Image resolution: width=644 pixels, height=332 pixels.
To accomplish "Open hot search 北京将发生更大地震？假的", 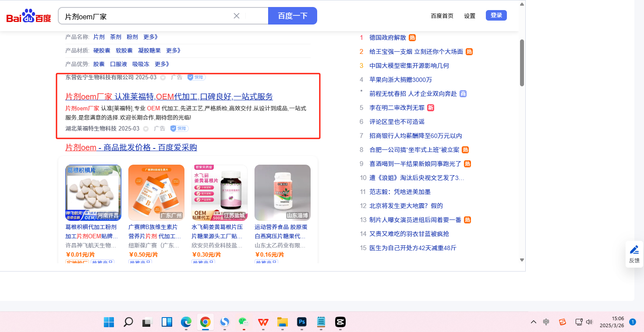I will tap(406, 206).
